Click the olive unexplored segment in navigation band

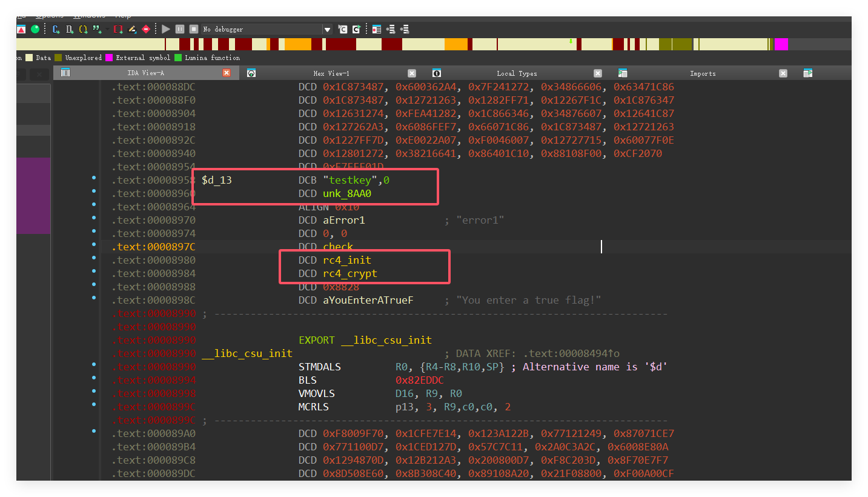(x=675, y=44)
